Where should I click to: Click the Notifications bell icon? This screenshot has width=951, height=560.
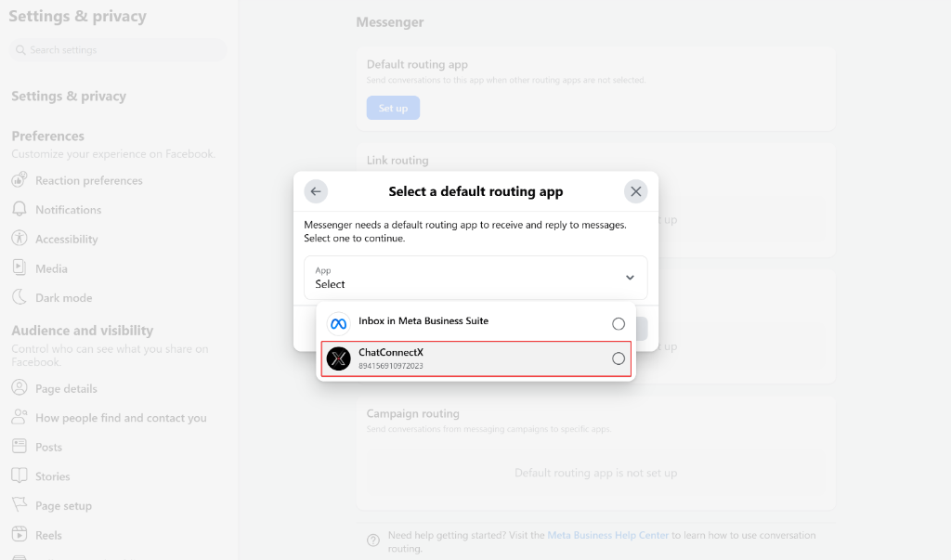click(20, 209)
